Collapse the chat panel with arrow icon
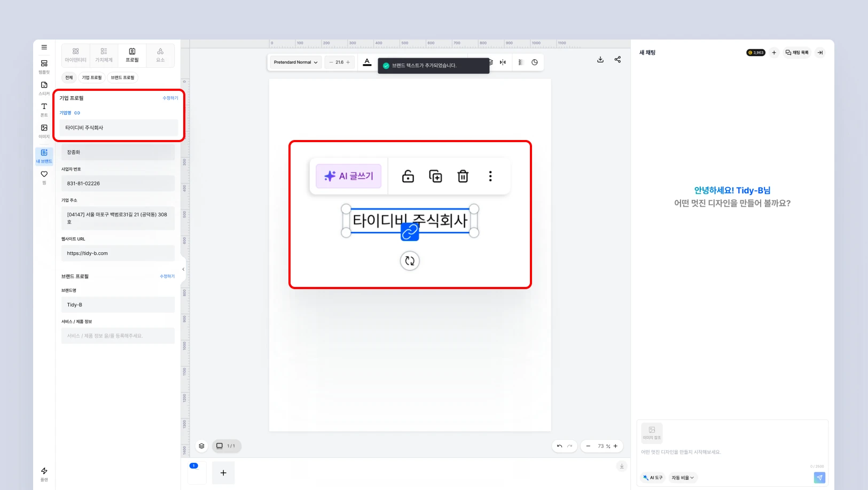 [x=820, y=52]
